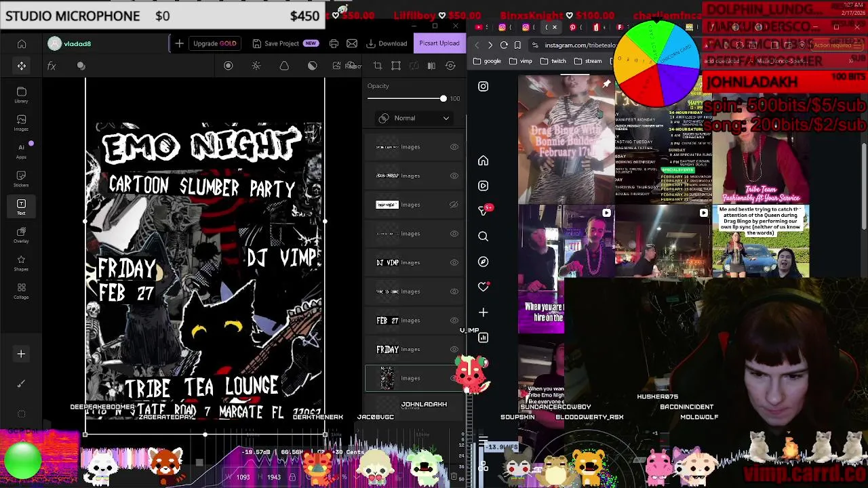Click the Instagram logo in sidebar

[x=483, y=86]
